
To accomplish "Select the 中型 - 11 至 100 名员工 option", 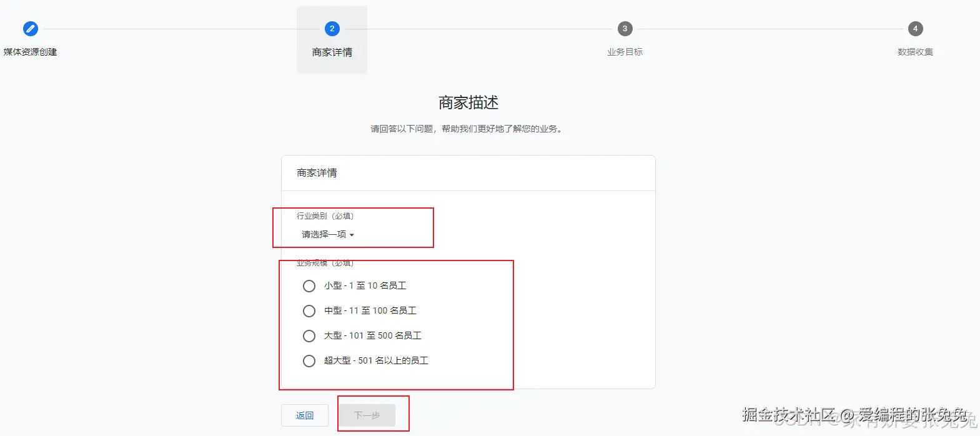I will [x=309, y=310].
